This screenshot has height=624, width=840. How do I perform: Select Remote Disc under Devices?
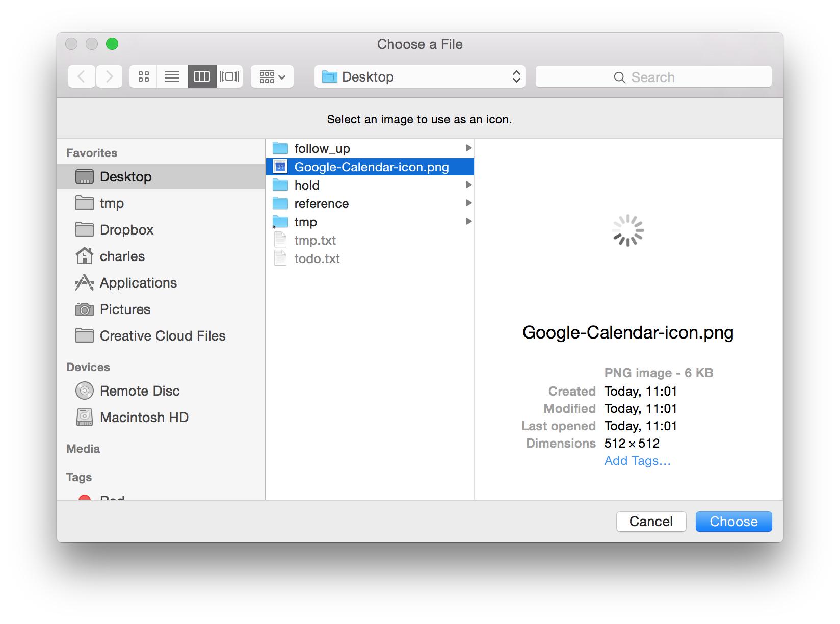[161, 391]
